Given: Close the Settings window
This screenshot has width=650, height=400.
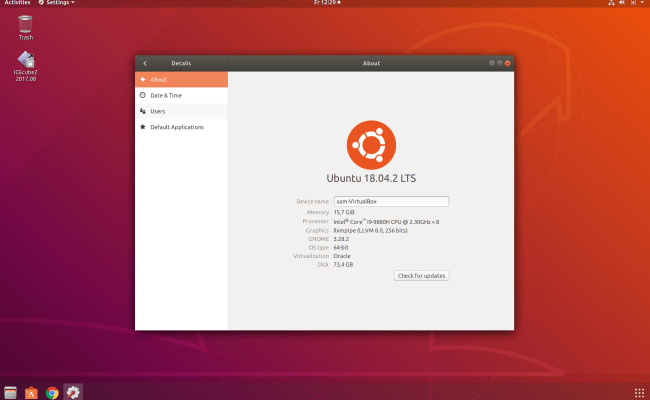Looking at the screenshot, I should click(507, 63).
